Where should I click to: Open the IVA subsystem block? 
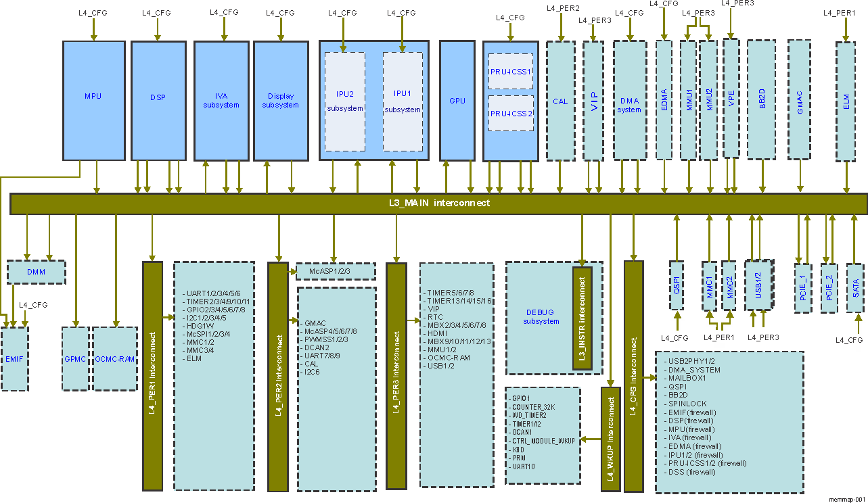coord(221,101)
